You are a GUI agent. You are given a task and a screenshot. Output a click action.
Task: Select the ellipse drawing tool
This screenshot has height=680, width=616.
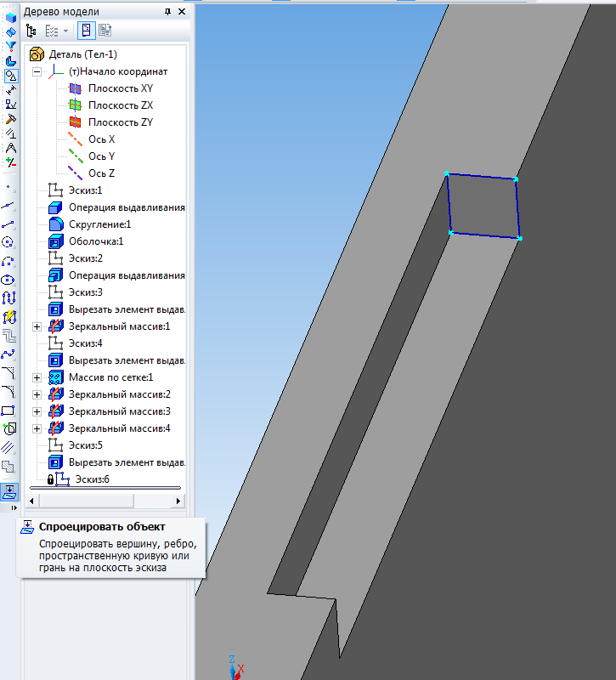click(x=8, y=280)
